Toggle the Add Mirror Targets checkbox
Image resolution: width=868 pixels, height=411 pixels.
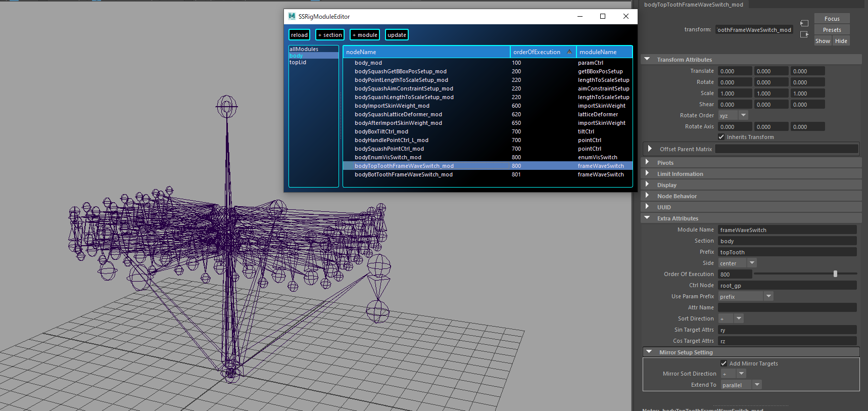(x=724, y=363)
